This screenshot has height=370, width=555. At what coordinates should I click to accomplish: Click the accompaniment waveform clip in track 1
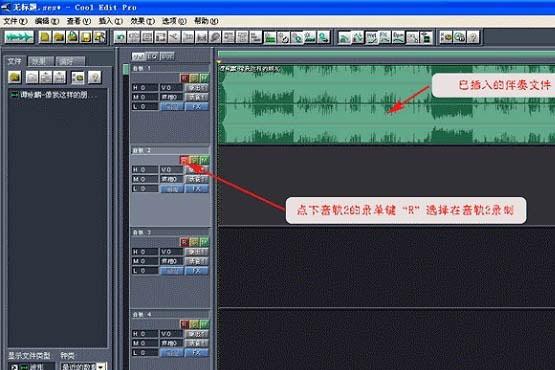click(x=387, y=104)
